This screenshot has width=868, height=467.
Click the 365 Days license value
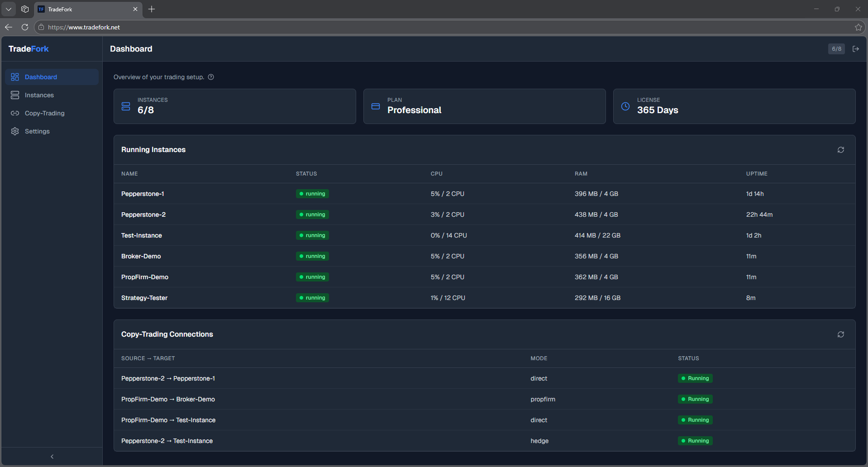point(658,110)
